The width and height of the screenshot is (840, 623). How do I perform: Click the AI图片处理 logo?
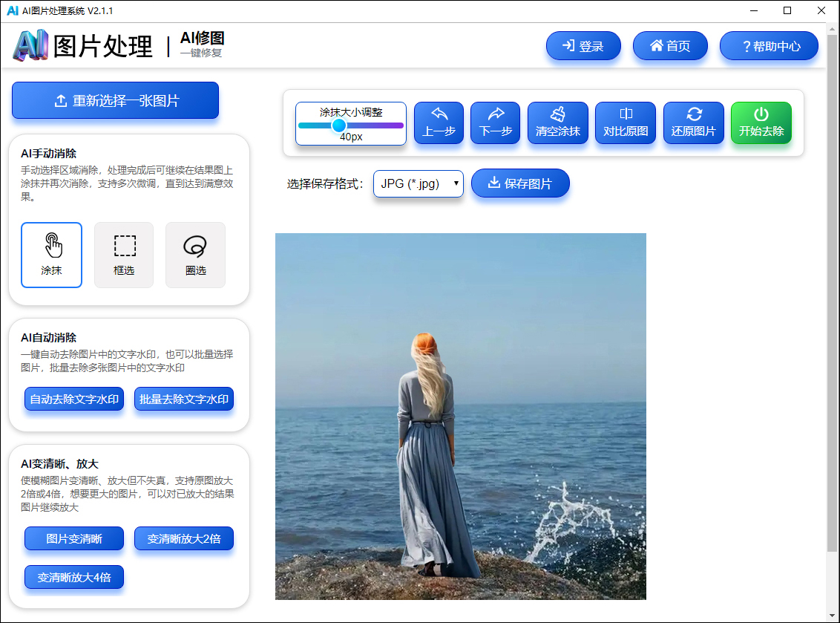point(83,45)
